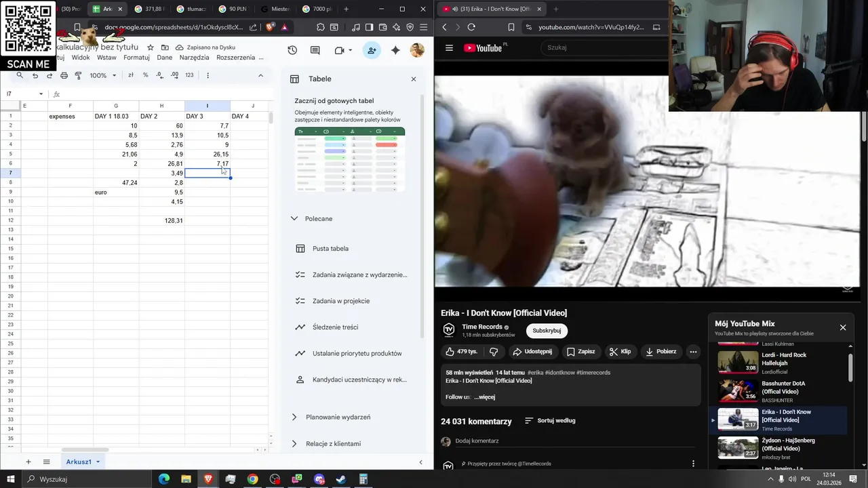The height and width of the screenshot is (488, 868).
Task: Open YouTube hamburger guide menu
Action: (449, 48)
